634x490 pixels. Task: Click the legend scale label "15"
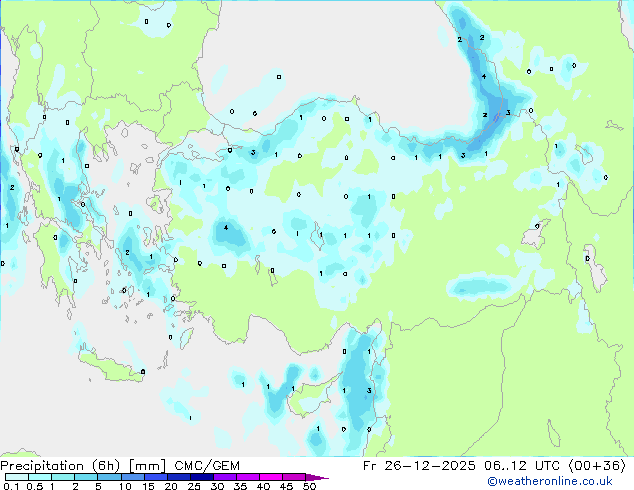pos(148,486)
